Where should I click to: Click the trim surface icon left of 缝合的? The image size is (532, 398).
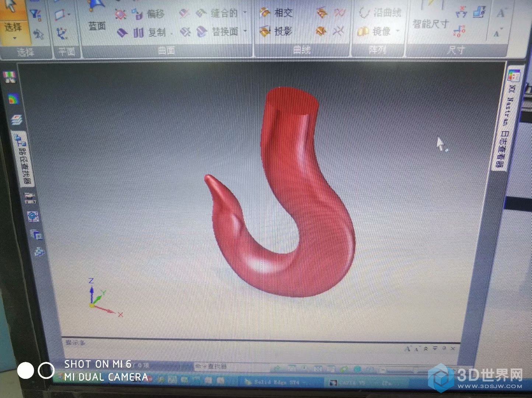[x=184, y=14]
